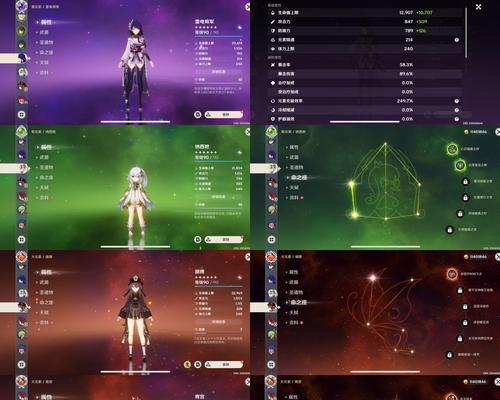Screen dimensions: 500x400
Task: Click the switch button on the Nahida attribute screen
Action: [224, 239]
